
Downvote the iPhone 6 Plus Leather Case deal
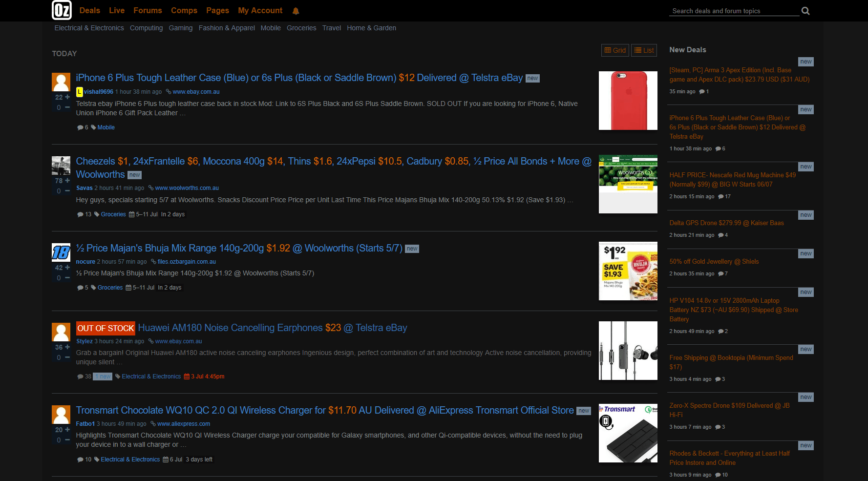(x=67, y=107)
